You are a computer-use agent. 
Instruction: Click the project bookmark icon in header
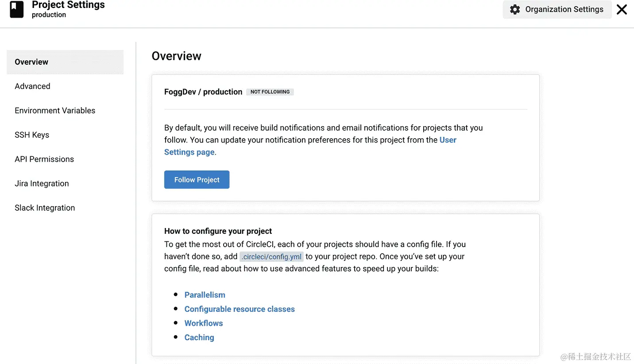[x=17, y=9]
